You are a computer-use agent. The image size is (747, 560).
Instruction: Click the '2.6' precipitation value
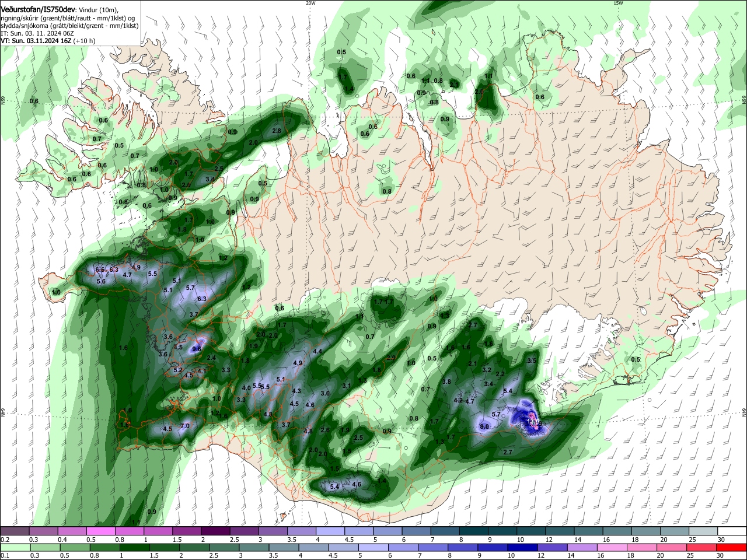click(325, 430)
